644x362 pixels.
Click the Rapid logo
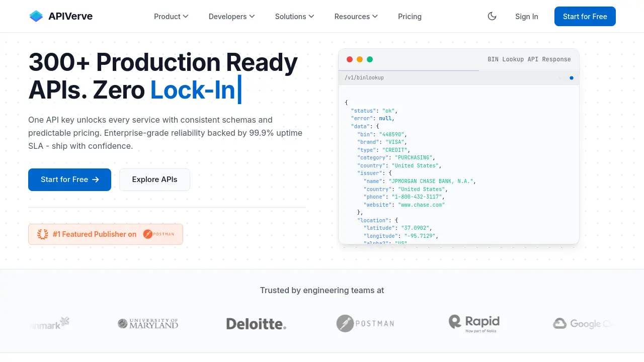[x=474, y=323]
